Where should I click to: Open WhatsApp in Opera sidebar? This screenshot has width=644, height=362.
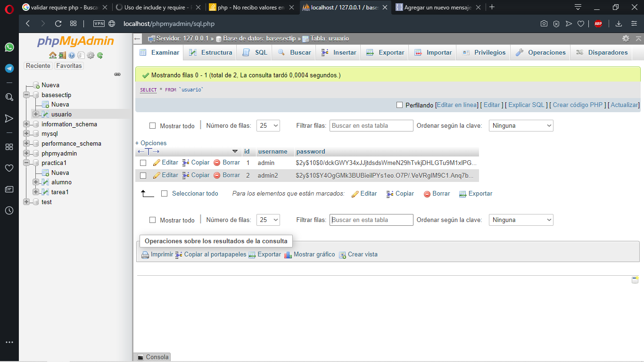coord(9,47)
